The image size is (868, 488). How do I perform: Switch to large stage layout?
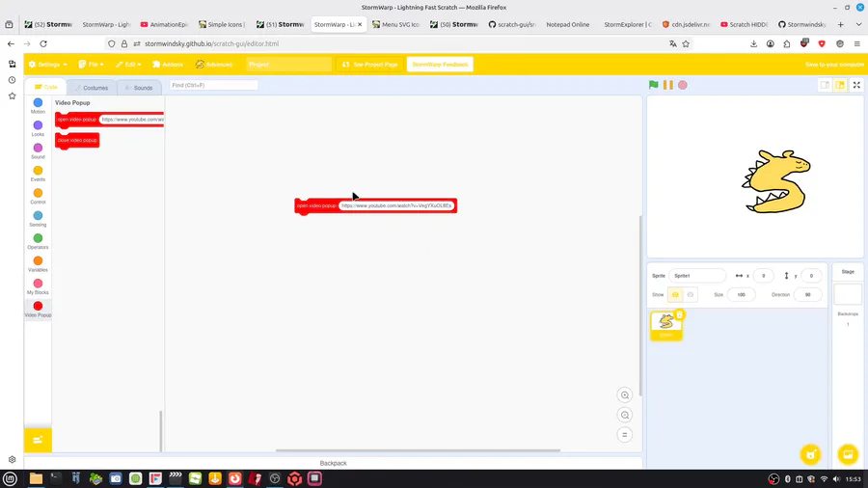tap(840, 85)
